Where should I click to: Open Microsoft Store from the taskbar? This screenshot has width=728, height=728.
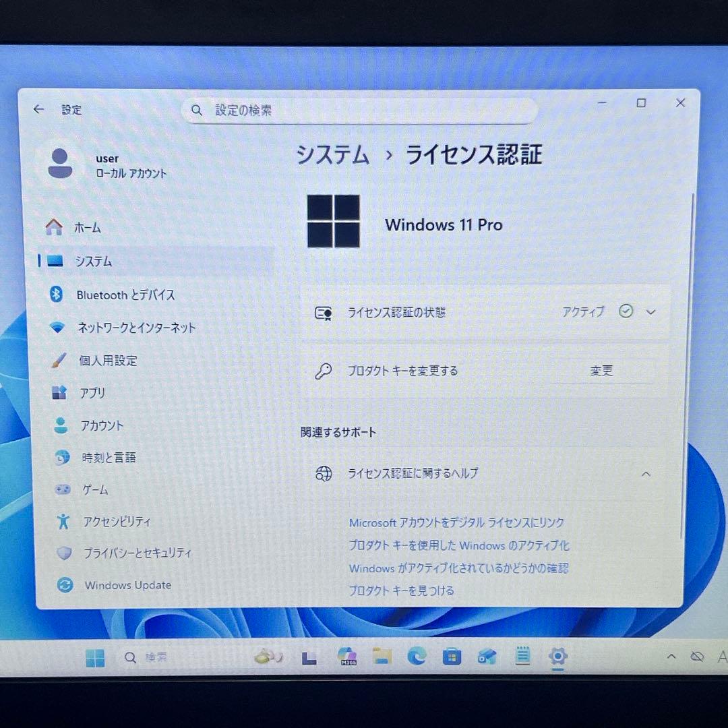point(452,657)
